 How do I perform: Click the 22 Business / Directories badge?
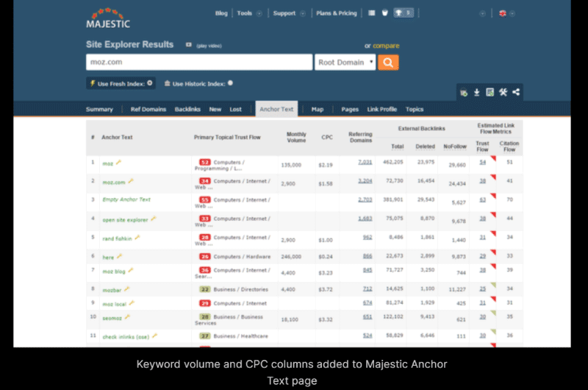(205, 289)
